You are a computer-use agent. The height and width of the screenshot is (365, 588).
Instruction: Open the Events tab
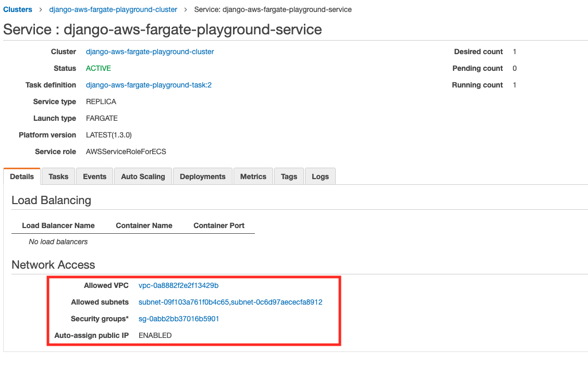pyautogui.click(x=94, y=177)
